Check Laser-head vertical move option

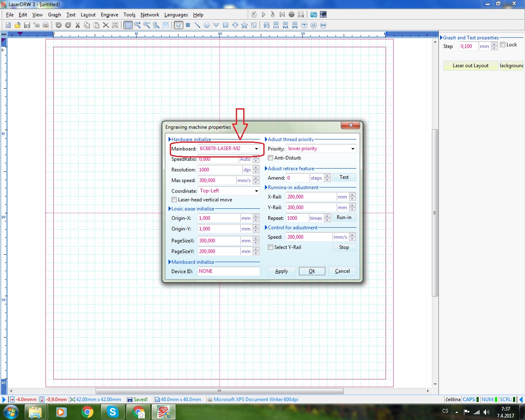coord(174,200)
